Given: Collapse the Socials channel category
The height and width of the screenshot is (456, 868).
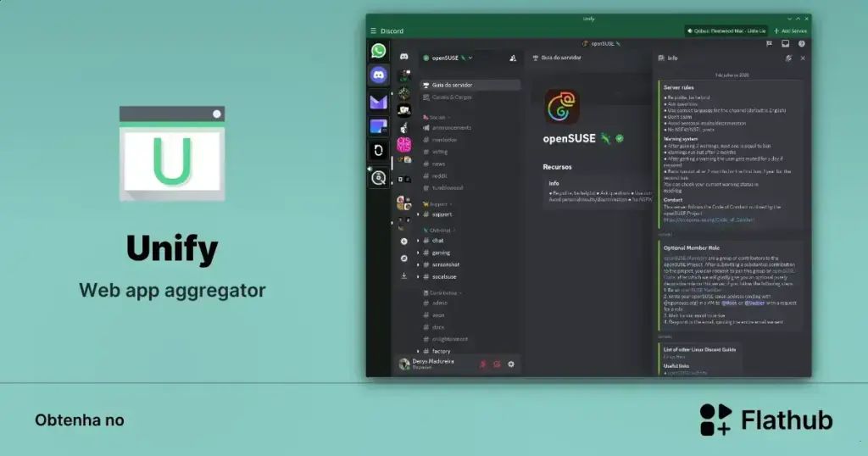Looking at the screenshot, I should pyautogui.click(x=437, y=117).
